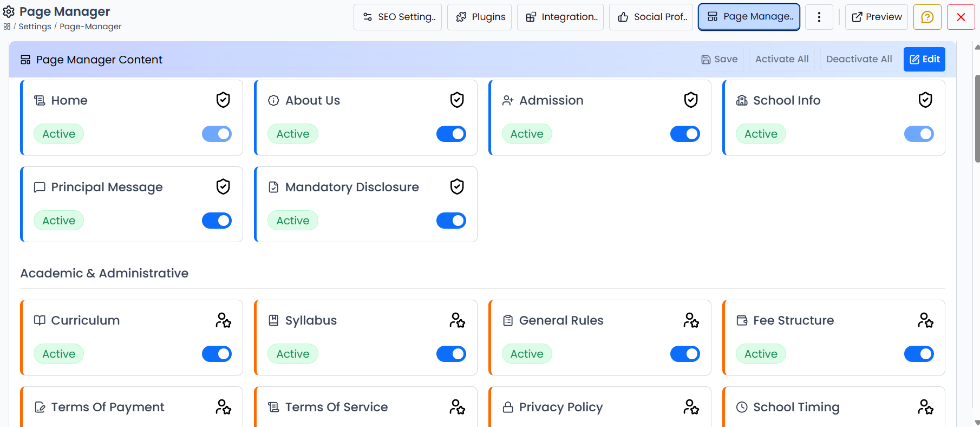Click the user-star icon on Terms Of Payment card

pos(223,407)
